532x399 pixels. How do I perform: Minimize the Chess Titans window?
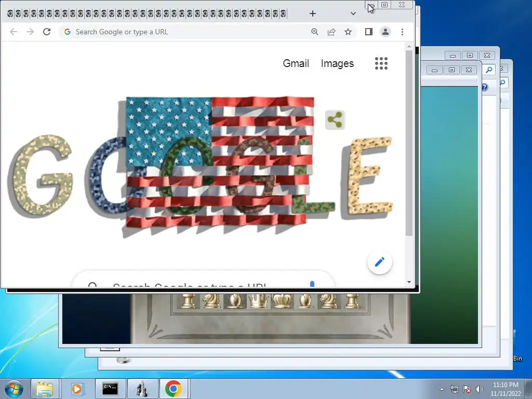click(x=435, y=70)
